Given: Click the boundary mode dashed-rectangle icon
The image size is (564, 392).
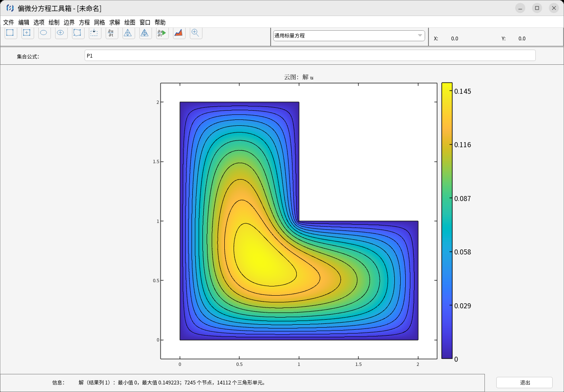Looking at the screenshot, I should pos(95,33).
